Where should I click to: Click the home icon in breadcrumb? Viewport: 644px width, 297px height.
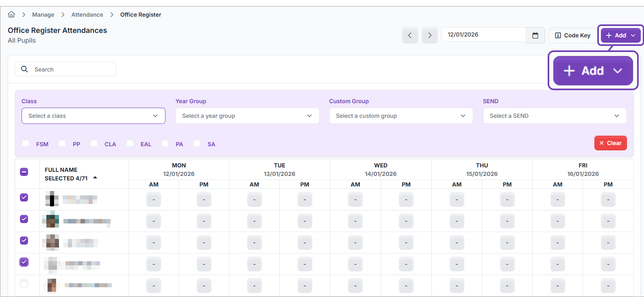click(x=11, y=15)
